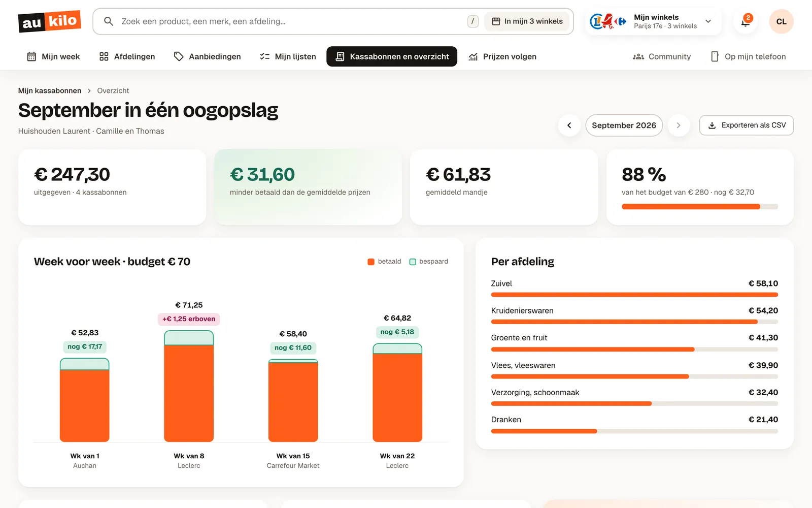812x508 pixels.
Task: Click the Zuivel spending bar
Action: click(634, 295)
